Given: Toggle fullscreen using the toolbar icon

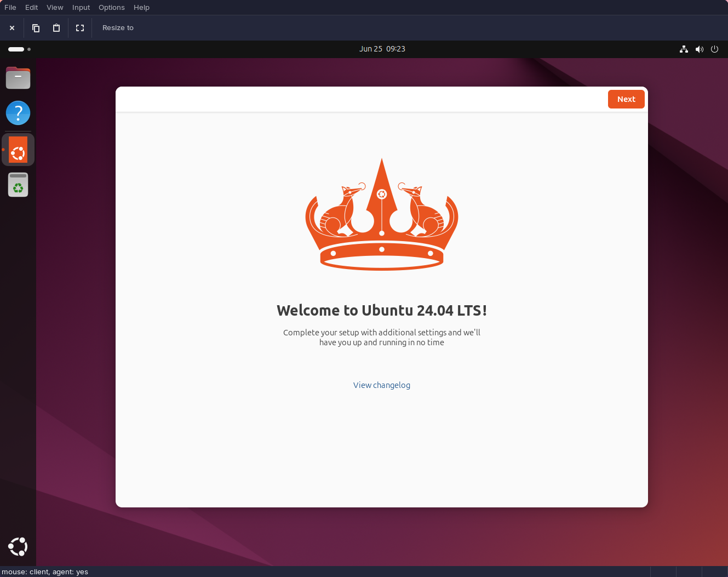Looking at the screenshot, I should click(80, 28).
